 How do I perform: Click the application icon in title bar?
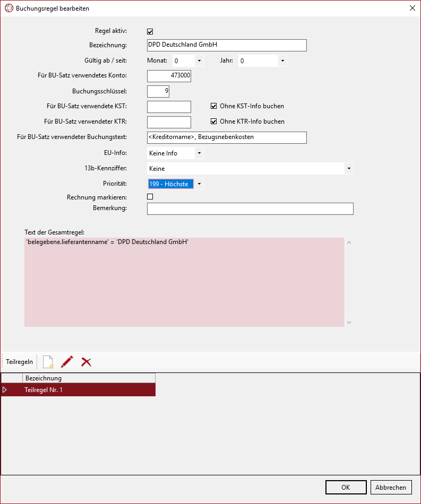8,8
